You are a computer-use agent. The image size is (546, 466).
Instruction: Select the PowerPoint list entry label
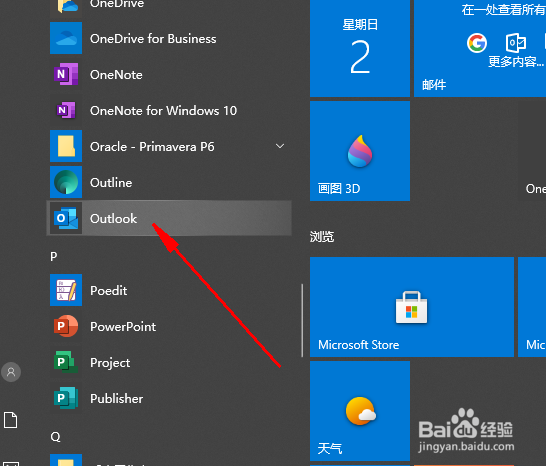123,327
